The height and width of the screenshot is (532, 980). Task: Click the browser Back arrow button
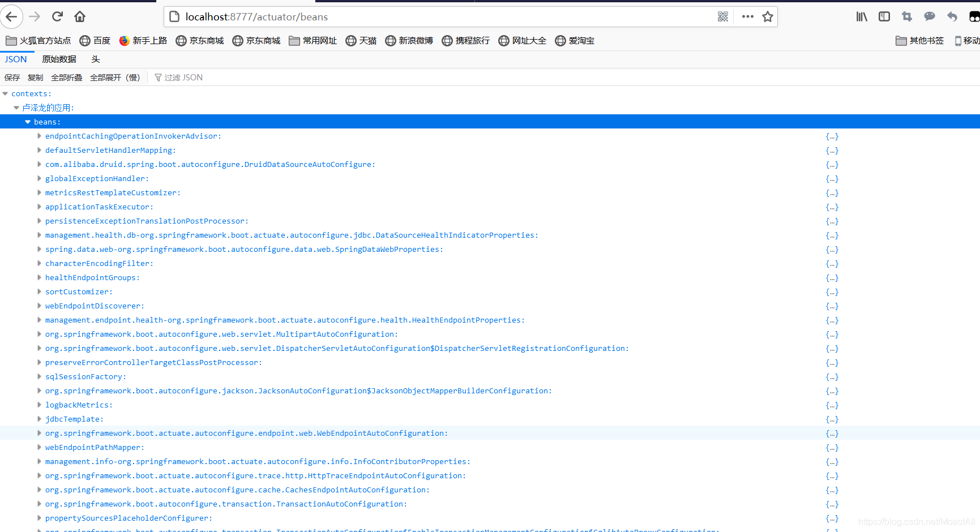tap(11, 16)
